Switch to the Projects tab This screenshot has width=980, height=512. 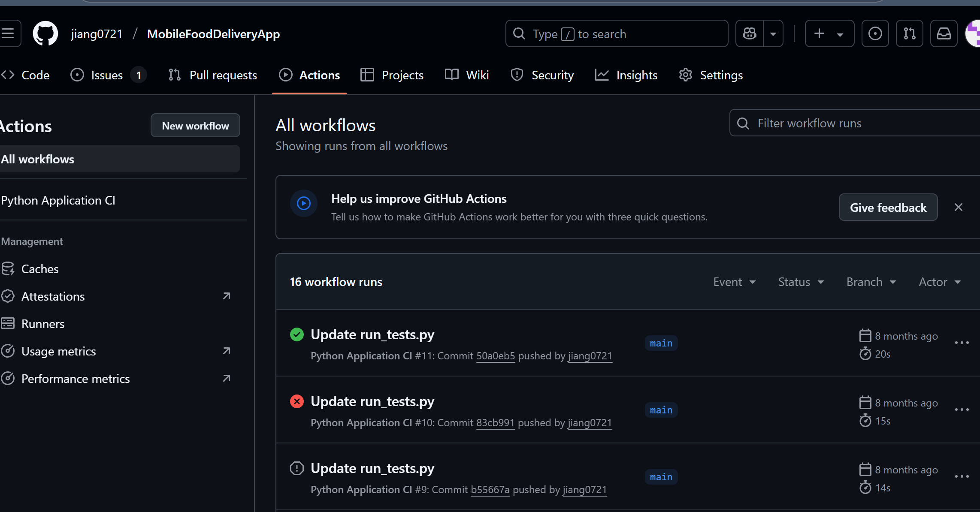point(392,75)
